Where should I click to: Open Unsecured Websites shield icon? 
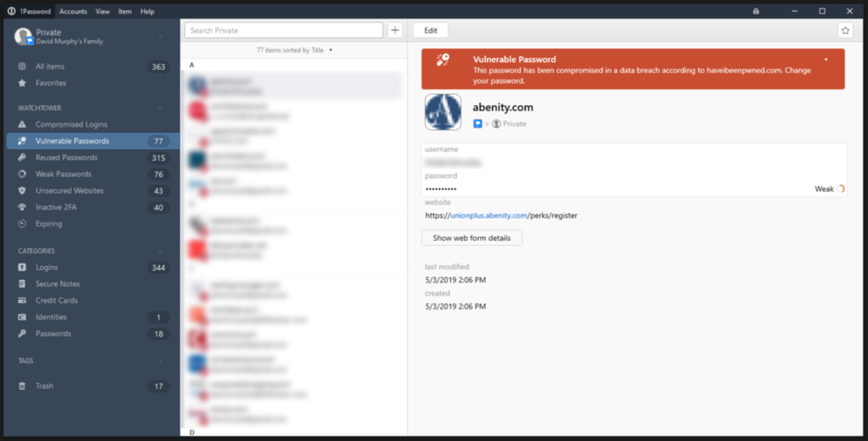(x=22, y=191)
